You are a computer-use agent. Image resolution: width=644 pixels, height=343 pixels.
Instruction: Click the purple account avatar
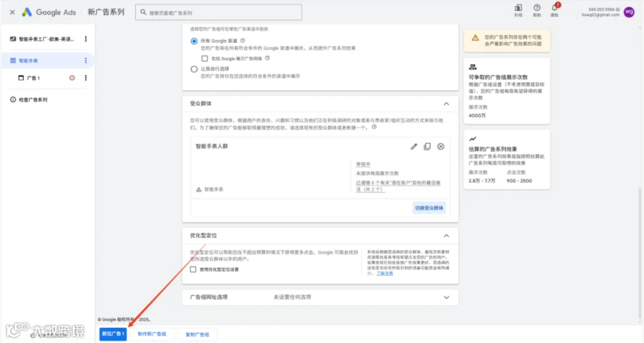629,12
